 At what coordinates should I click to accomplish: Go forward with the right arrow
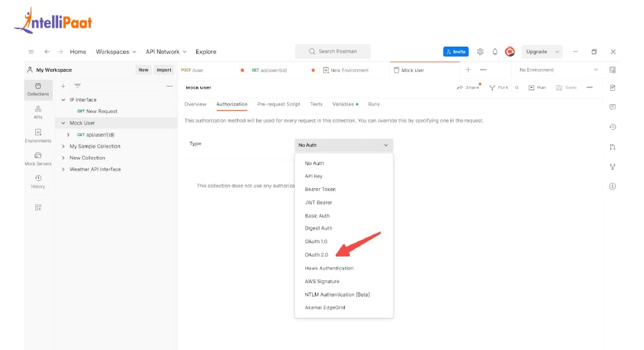point(60,51)
